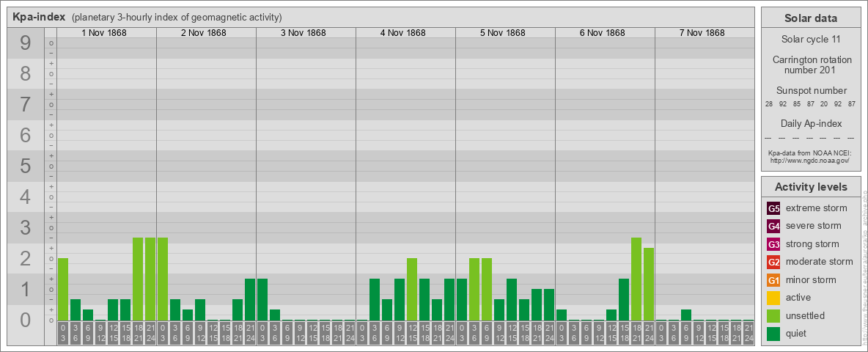Select the G2 moderate storm icon
This screenshot has height=352, width=868.
(x=773, y=263)
